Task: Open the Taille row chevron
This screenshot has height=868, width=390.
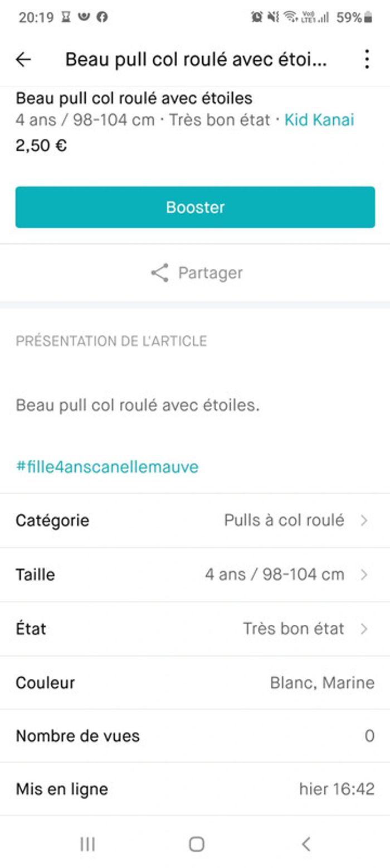Action: point(364,575)
